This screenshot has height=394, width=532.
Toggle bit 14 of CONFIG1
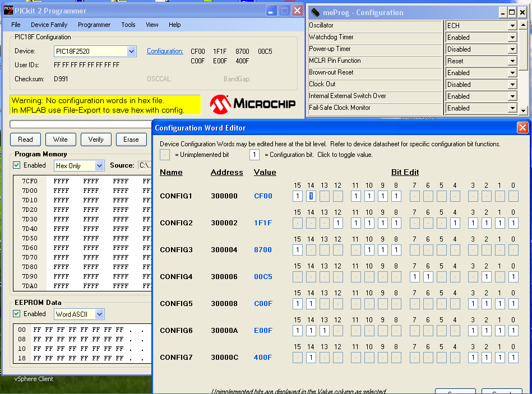coord(310,196)
